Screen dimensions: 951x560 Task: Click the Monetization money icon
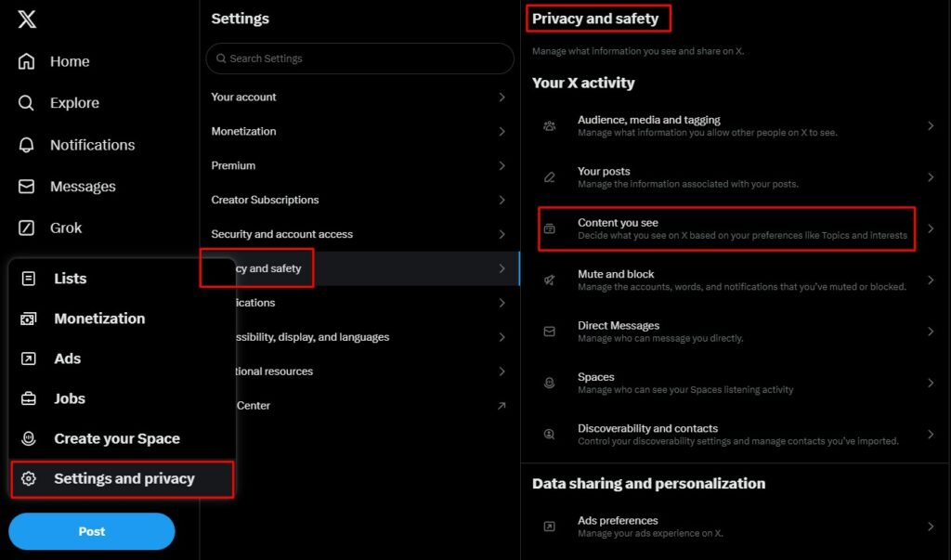pyautogui.click(x=31, y=318)
